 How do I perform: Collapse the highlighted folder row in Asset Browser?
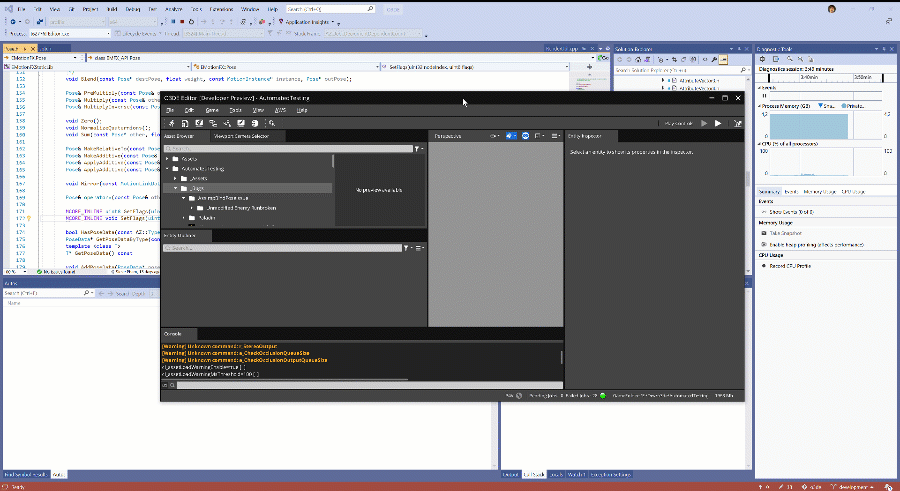(176, 188)
